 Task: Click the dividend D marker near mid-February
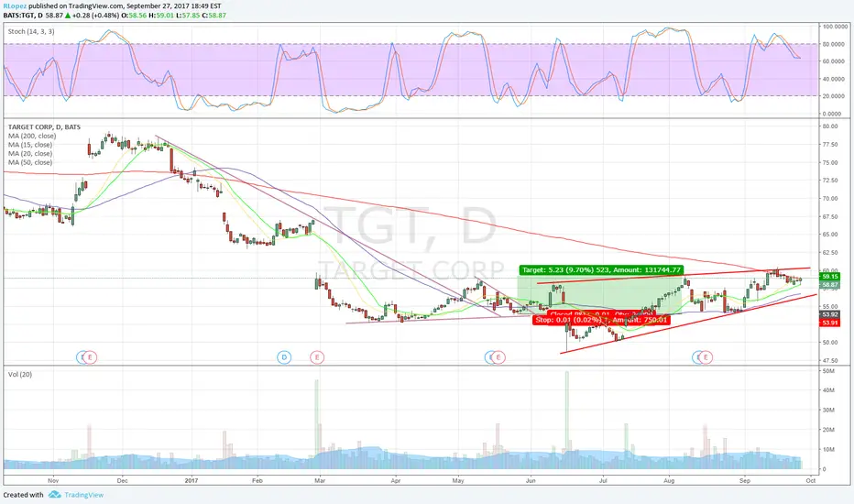[284, 357]
